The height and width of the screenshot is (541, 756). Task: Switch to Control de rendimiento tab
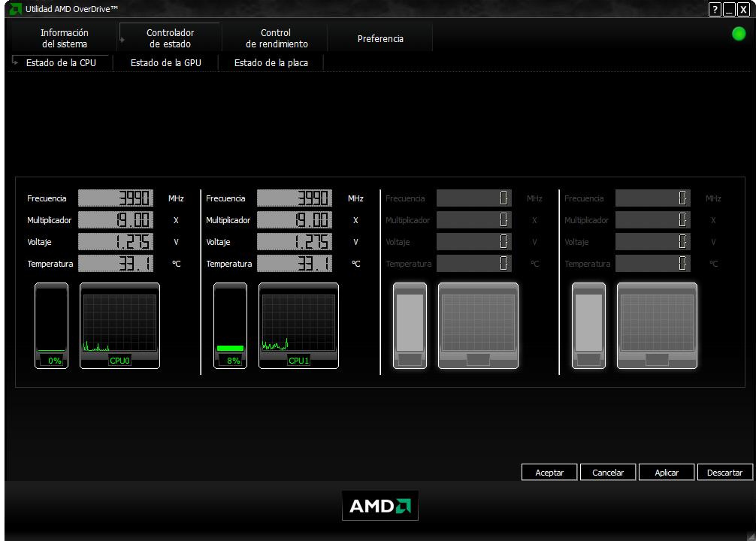coord(276,38)
